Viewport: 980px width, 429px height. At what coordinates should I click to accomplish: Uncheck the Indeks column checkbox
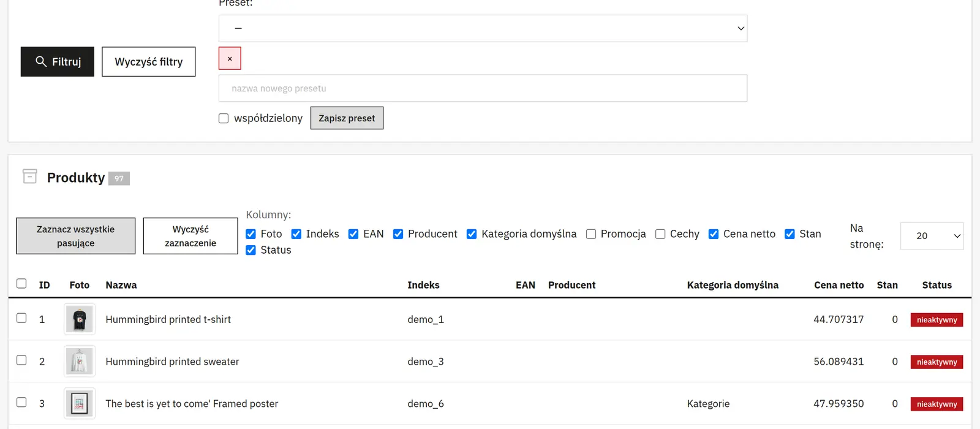296,234
